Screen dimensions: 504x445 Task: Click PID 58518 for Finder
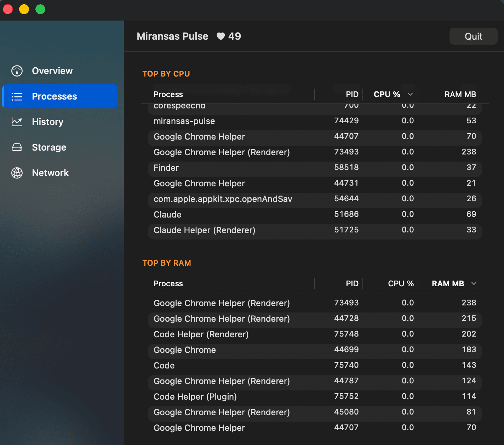[346, 168]
